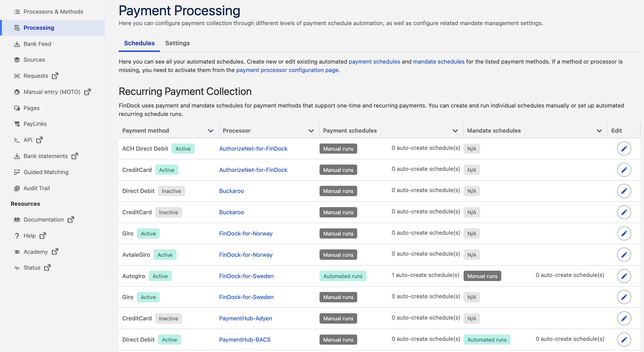Viewport: 644px width, 352px height.
Task: Expand the Mandate schedules column filter
Action: [599, 130]
